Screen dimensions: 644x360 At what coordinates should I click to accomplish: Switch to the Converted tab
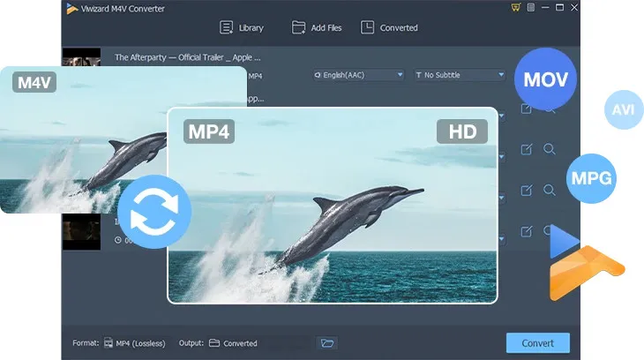point(389,27)
